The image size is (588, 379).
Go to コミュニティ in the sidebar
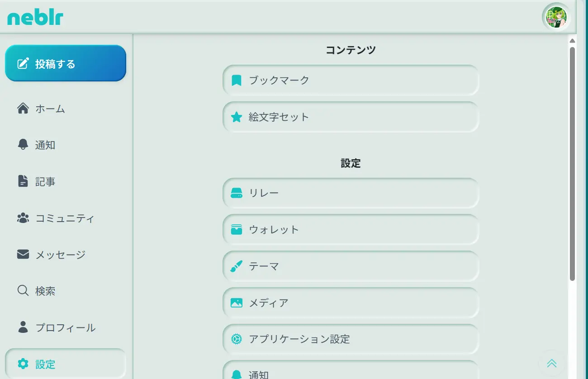pos(64,218)
